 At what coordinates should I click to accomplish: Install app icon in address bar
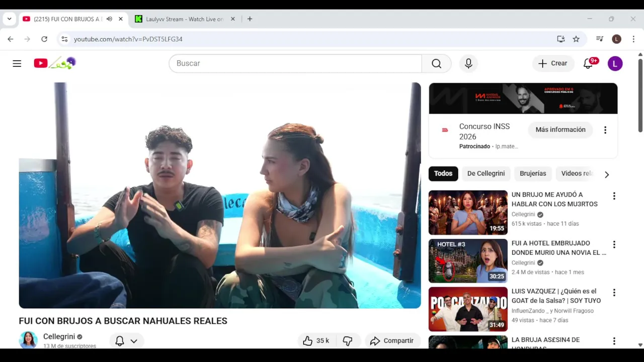point(560,39)
